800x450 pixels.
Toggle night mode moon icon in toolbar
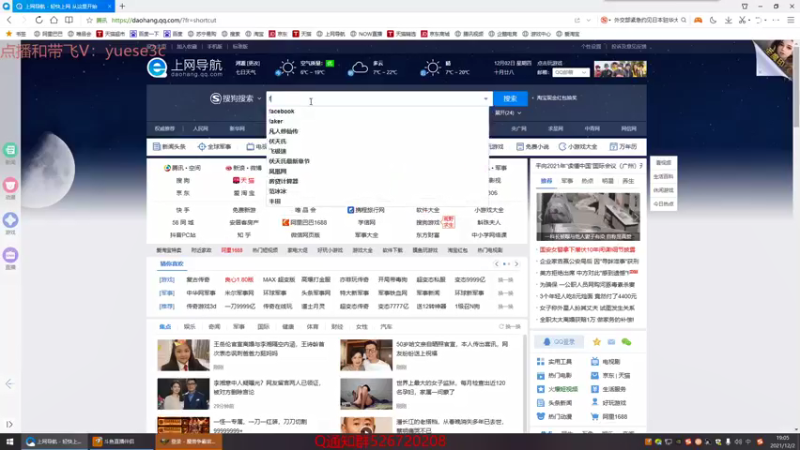click(x=713, y=20)
